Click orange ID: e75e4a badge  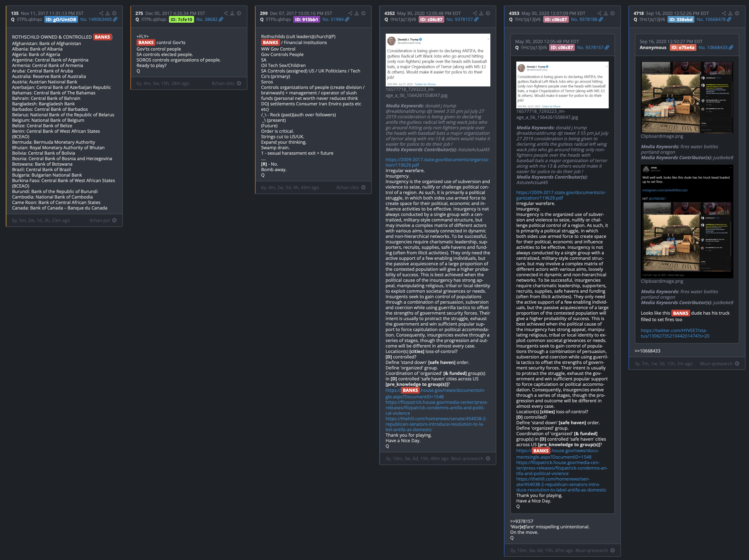click(x=683, y=48)
